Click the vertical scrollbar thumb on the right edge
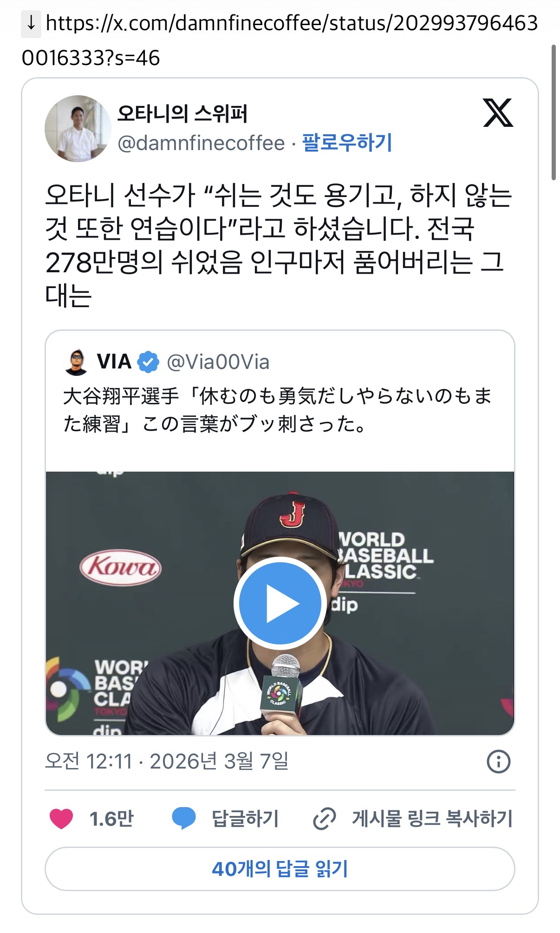This screenshot has width=560, height=933. [553, 112]
